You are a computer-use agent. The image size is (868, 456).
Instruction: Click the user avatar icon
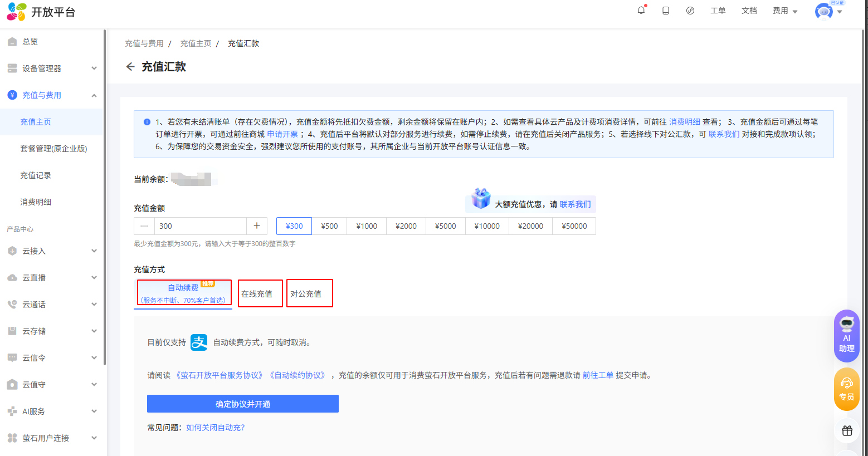(823, 12)
